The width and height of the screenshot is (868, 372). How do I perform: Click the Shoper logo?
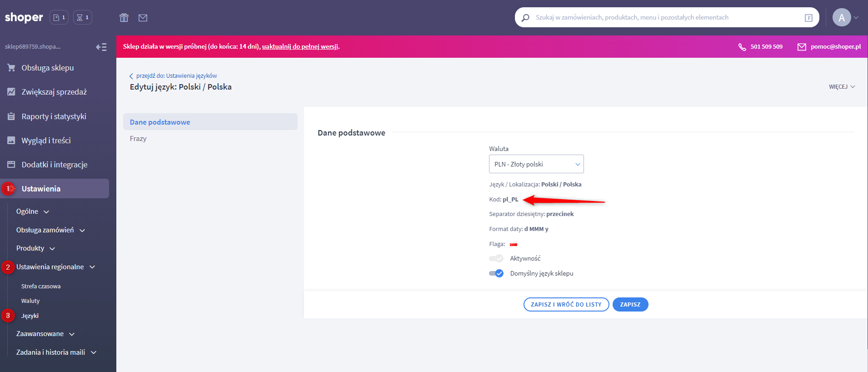24,18
